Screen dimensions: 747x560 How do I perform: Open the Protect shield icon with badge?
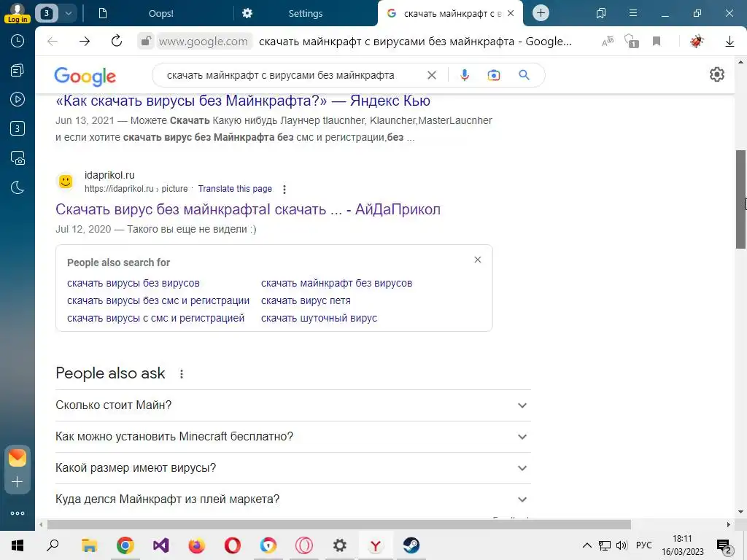coord(631,42)
